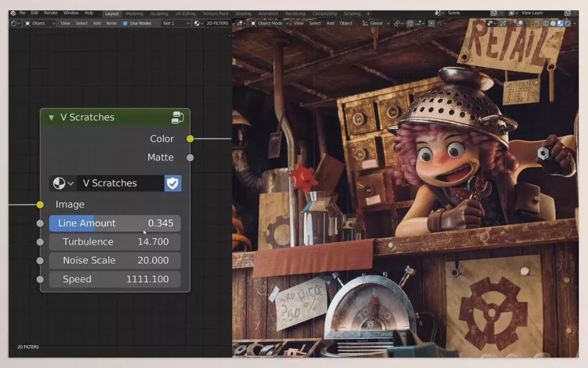This screenshot has width=588, height=368.
Task: Switch to the Shading workspace tab
Action: pos(243,13)
